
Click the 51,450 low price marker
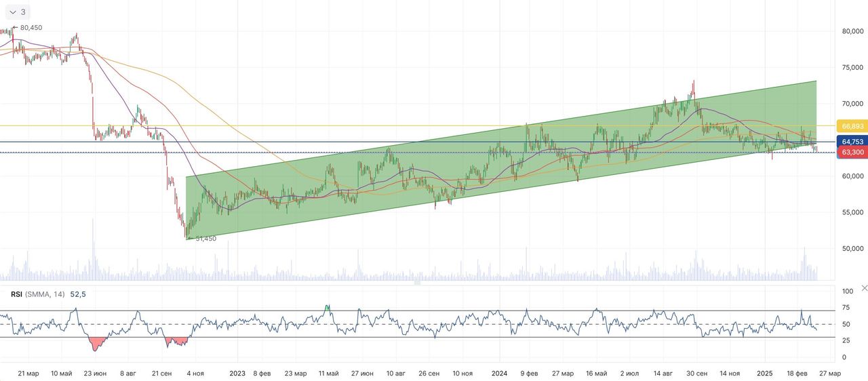205,239
